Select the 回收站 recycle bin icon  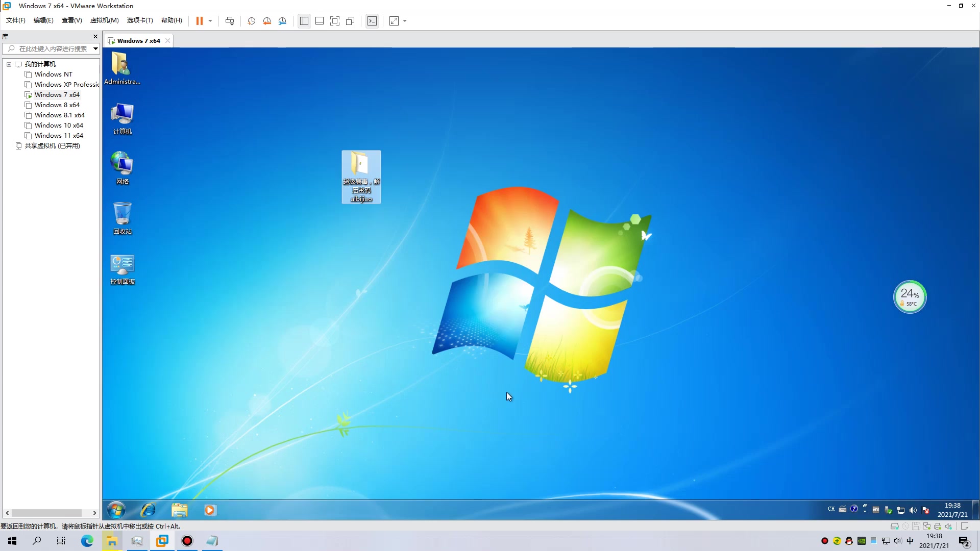coord(122,218)
